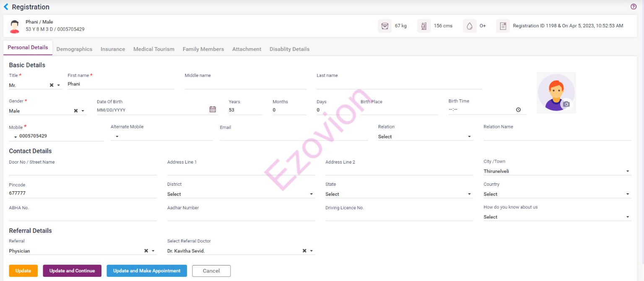Clear the Title selection with X
Screen dimensions: 644x281
click(x=52, y=85)
